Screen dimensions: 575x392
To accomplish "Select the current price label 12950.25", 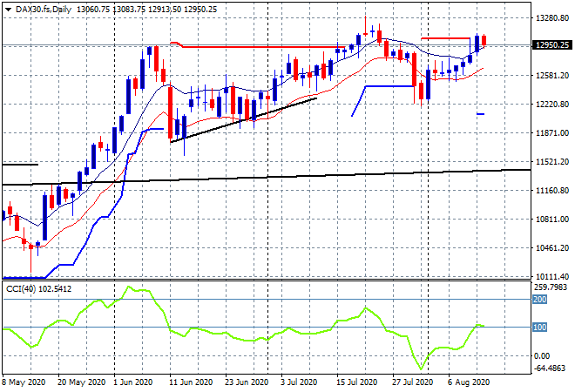I will pos(551,44).
